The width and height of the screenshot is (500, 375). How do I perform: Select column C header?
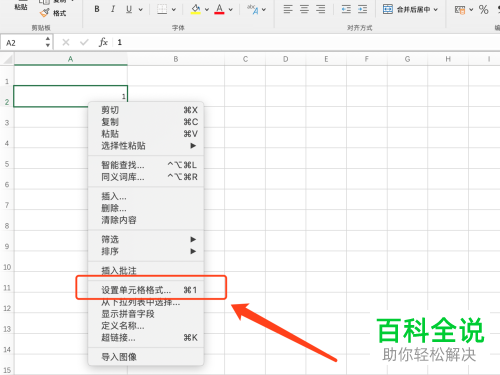[x=245, y=59]
